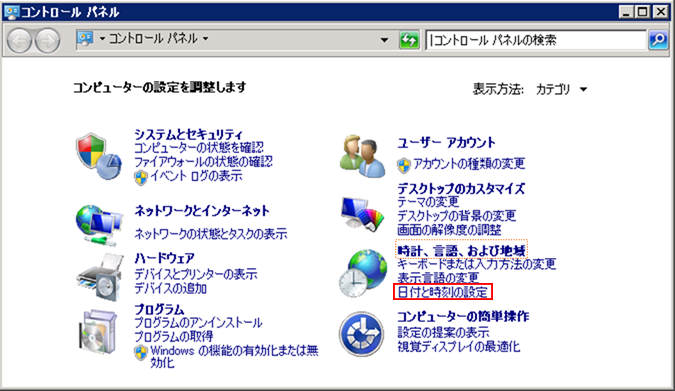Click the コンピューターの簡単操作 accessibility icon
Viewport: 675px width, 391px height.
point(362,334)
